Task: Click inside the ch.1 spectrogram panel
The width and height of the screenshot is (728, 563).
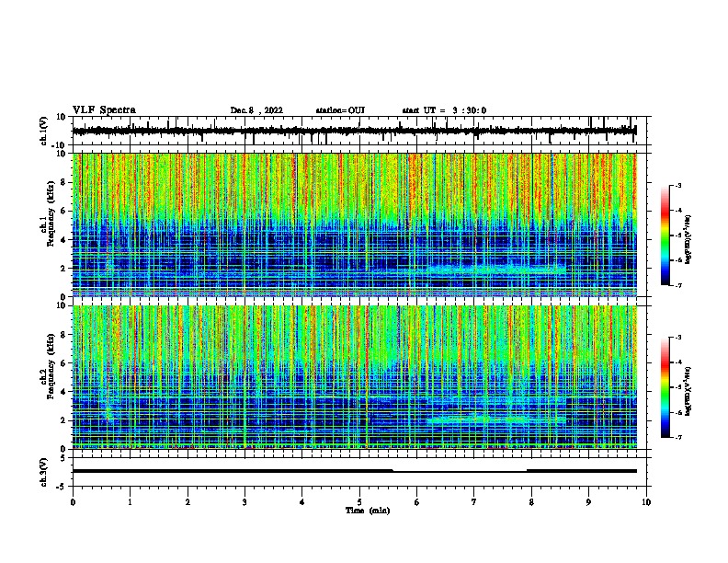Action: 354,224
